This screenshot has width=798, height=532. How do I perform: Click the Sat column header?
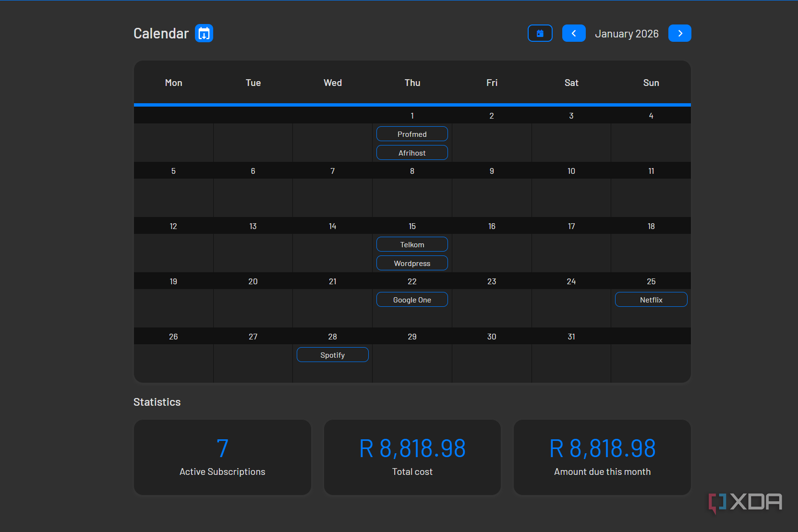[x=571, y=83]
